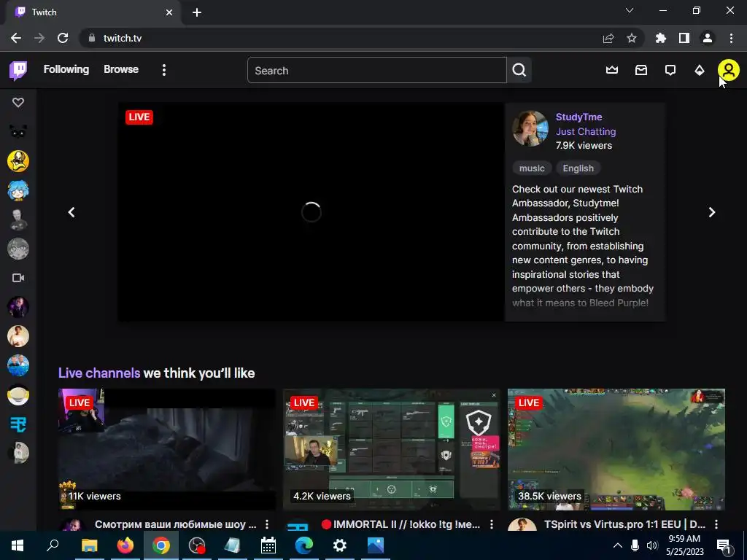Click the featured live stream player

coord(311,212)
